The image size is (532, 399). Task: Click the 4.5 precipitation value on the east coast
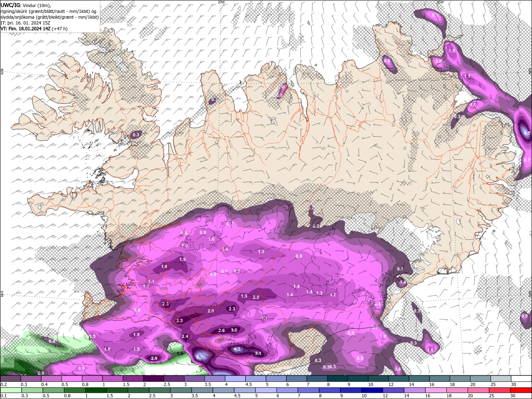pos(527,133)
